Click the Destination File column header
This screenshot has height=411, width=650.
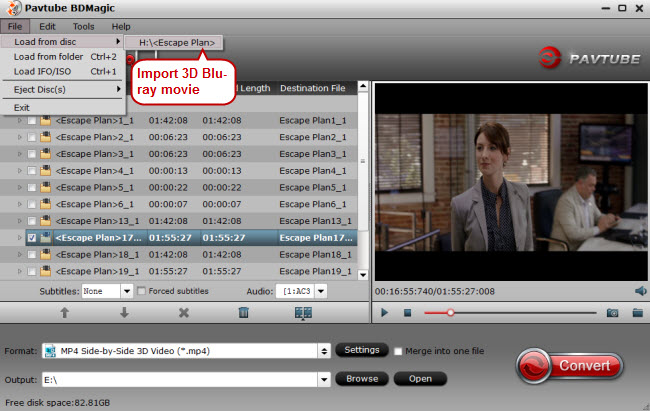click(313, 88)
